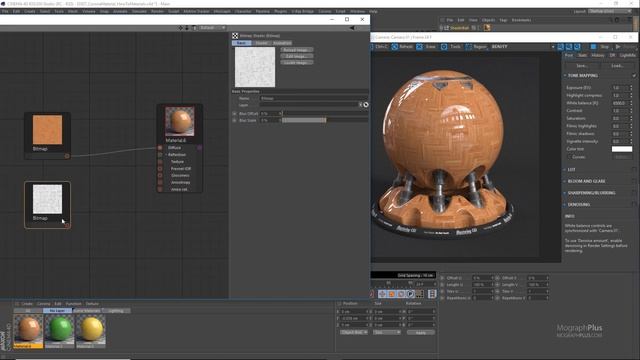Click the Exposure (EV) value field
Viewport: 640px width, 360px height.
[620, 88]
